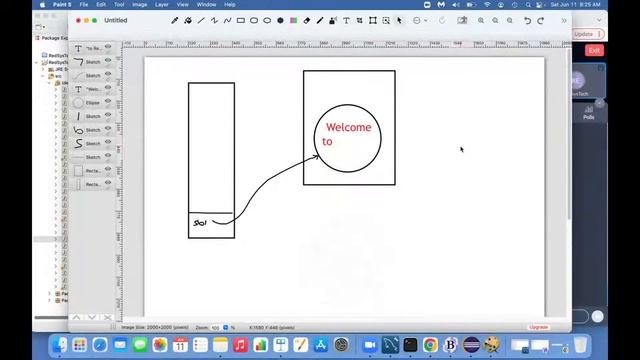640x360 pixels.
Task: Open the Window menu
Action: pos(206,4)
